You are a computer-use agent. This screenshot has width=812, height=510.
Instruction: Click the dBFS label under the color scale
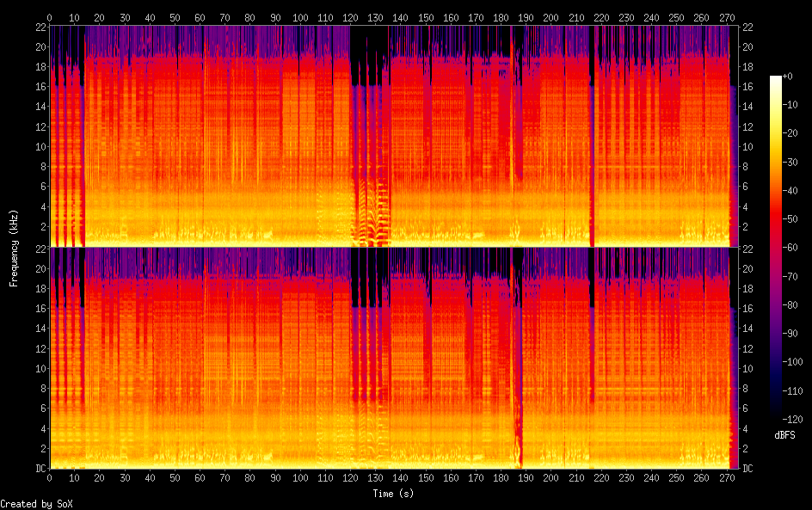click(784, 435)
